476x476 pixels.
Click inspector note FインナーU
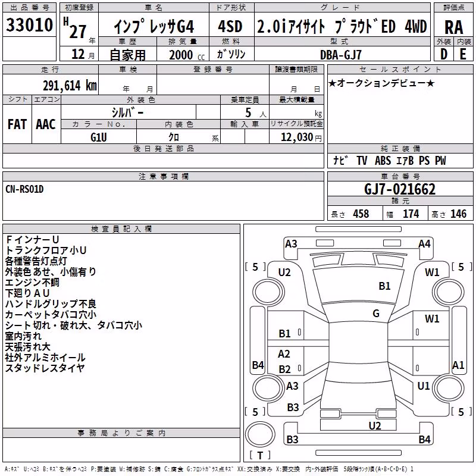point(32,240)
